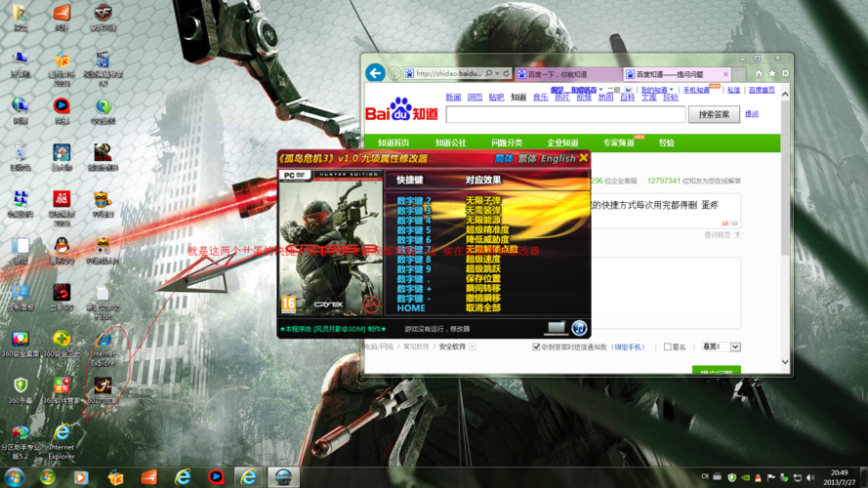The height and width of the screenshot is (488, 868).
Task: Open the browser settings gear icon
Action: [785, 73]
